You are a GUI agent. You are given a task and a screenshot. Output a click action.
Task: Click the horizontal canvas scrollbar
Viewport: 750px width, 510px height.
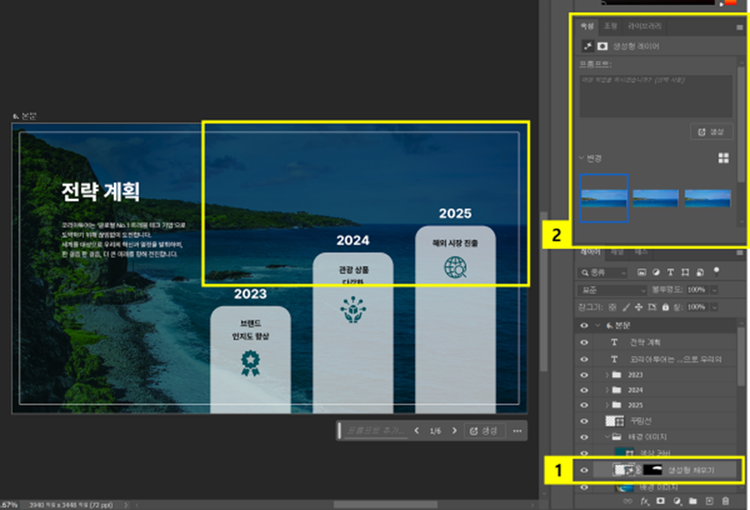coord(385,505)
